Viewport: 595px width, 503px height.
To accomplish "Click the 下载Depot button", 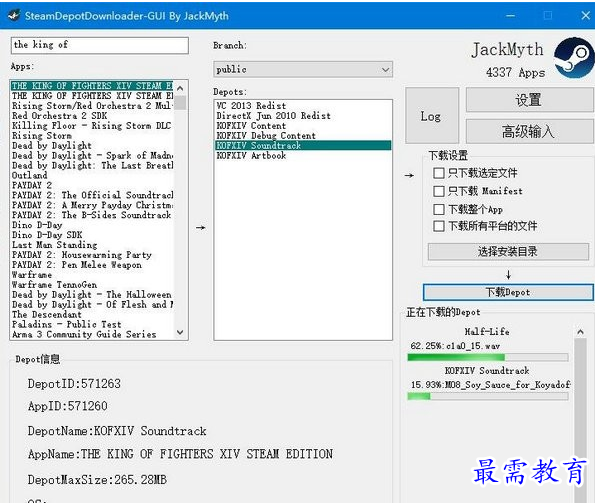I will (x=508, y=292).
